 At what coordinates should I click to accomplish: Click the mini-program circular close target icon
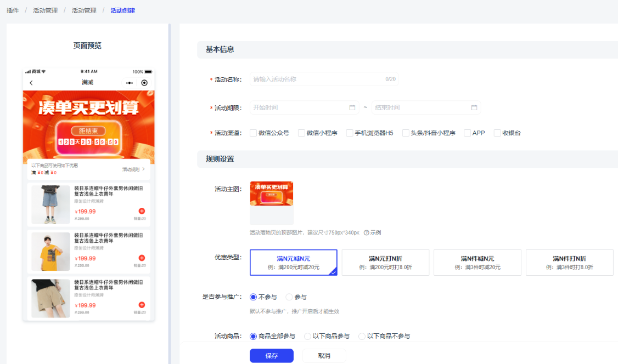(x=144, y=83)
